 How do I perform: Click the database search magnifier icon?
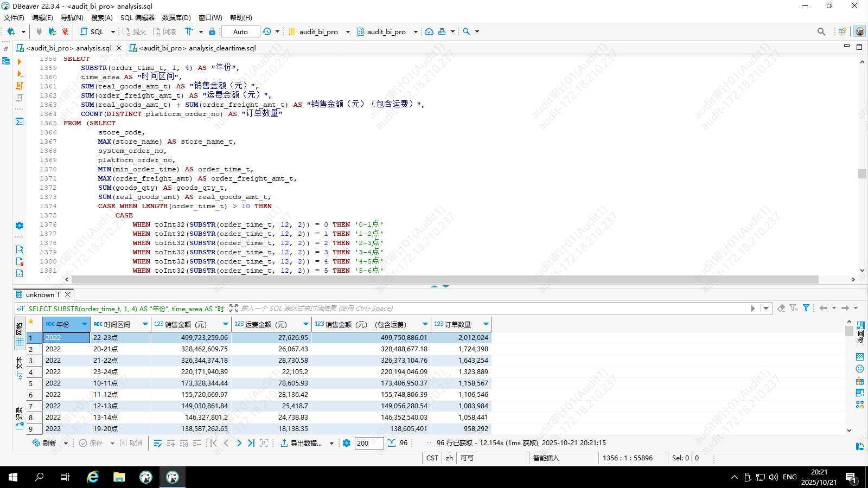[x=467, y=31]
